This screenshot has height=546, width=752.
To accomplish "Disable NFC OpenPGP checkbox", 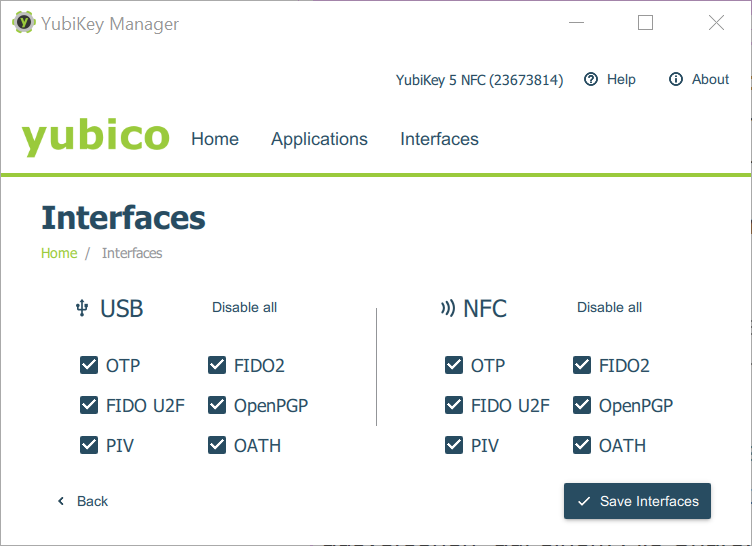I will point(582,405).
